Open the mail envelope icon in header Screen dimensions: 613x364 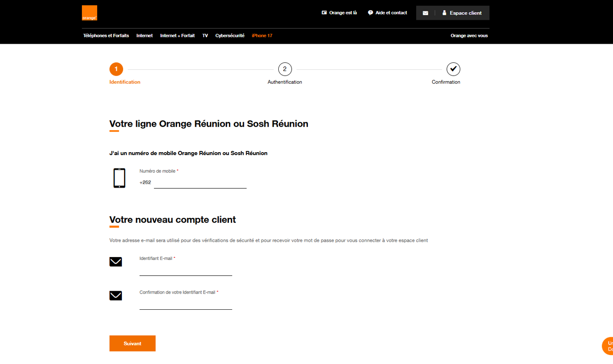click(x=425, y=13)
